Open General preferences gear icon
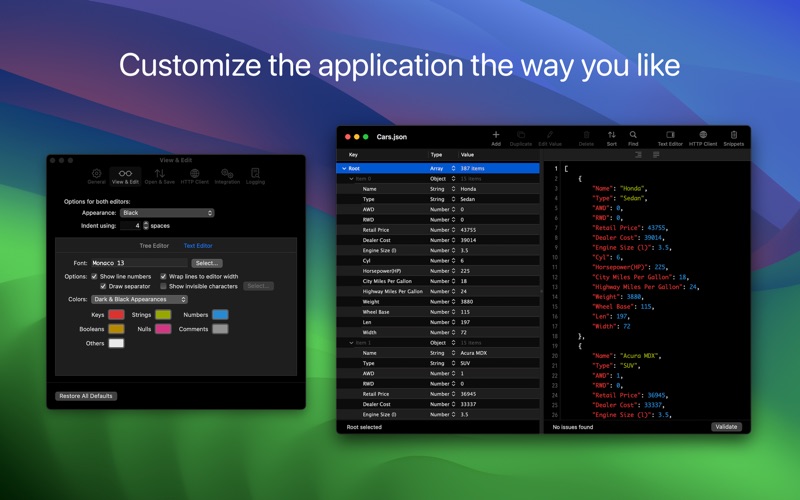Screen dimensions: 800x500 (96, 173)
